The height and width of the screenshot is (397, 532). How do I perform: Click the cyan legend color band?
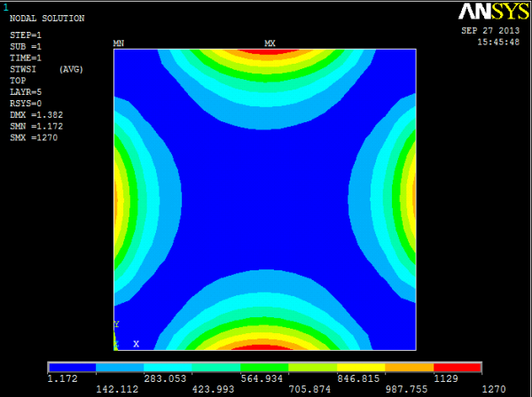tap(168, 368)
